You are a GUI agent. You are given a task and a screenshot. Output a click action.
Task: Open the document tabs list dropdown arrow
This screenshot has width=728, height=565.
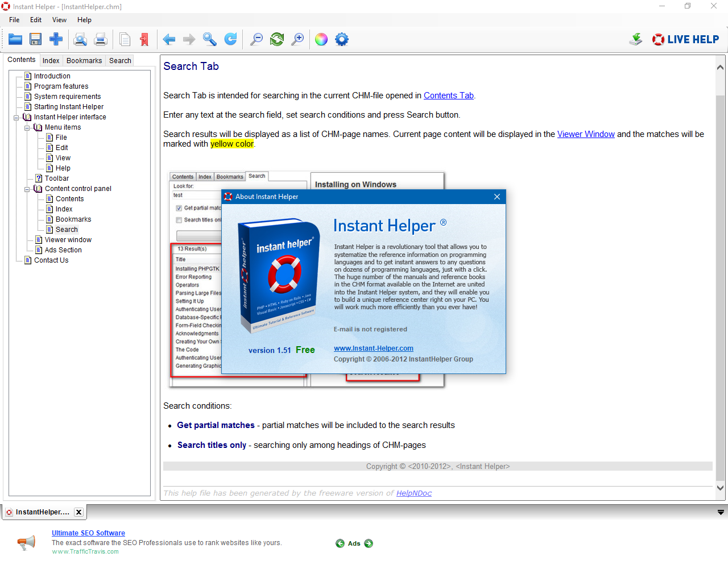point(721,512)
